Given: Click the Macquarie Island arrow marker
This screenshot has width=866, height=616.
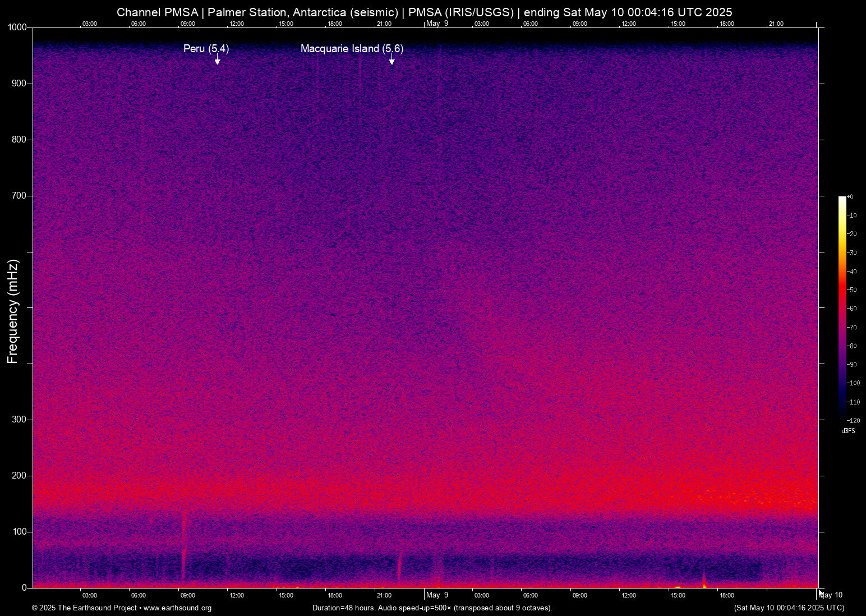Looking at the screenshot, I should click(x=391, y=61).
